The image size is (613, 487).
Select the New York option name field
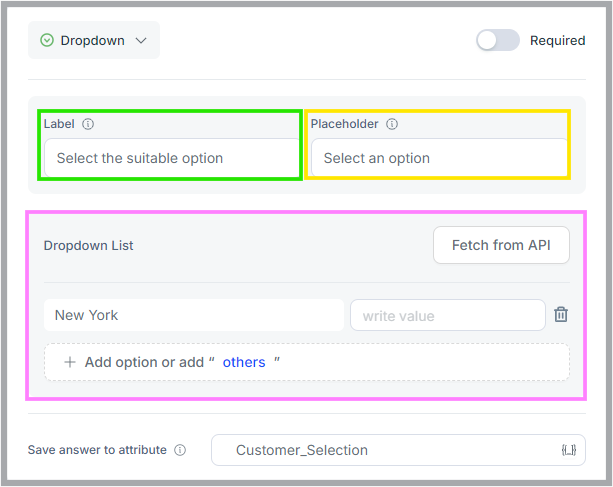pos(194,315)
